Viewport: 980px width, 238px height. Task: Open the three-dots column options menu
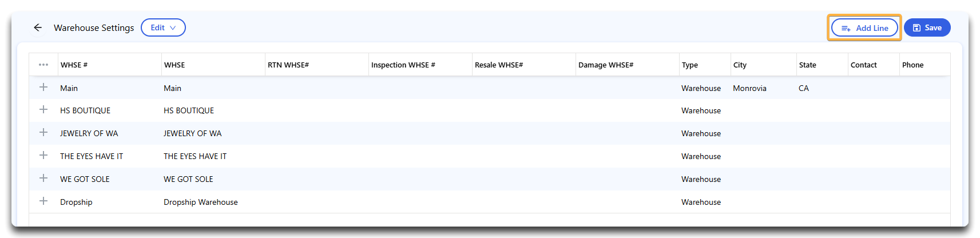[x=43, y=65]
